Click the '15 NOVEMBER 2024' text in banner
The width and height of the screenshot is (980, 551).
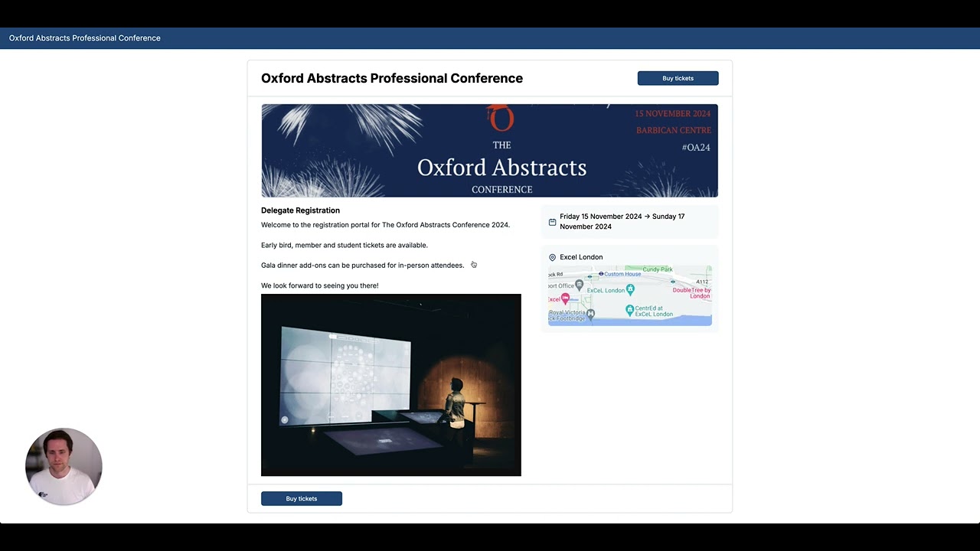point(672,113)
